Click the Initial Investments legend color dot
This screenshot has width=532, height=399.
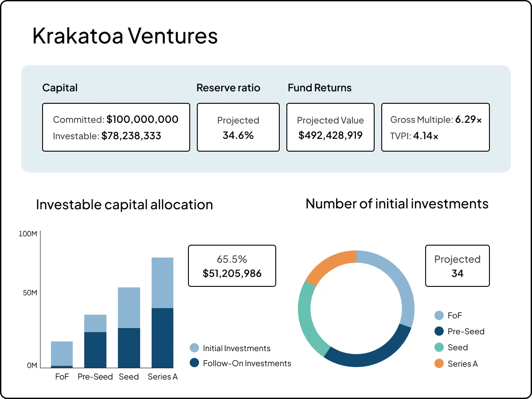(194, 348)
